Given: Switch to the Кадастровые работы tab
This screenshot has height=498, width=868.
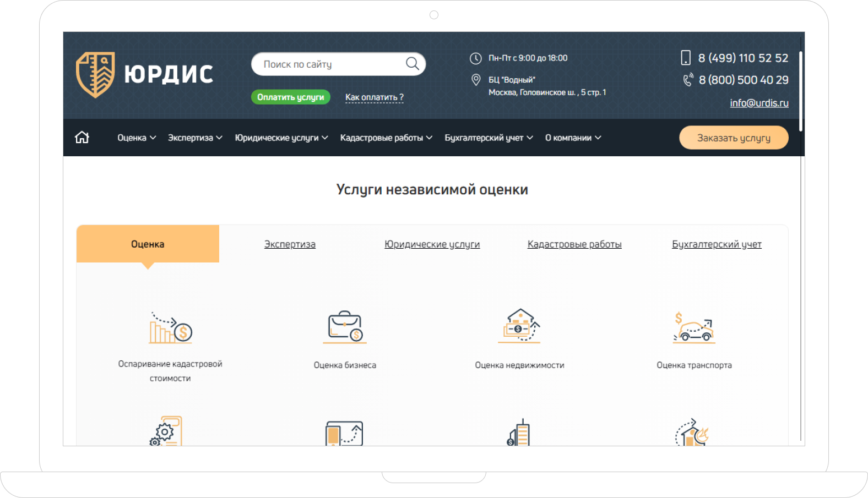Looking at the screenshot, I should tap(574, 244).
